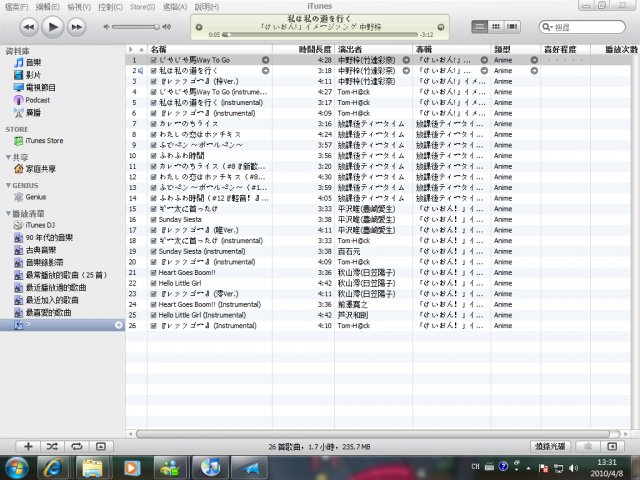Open iTunes Store in sidebar

39,140
